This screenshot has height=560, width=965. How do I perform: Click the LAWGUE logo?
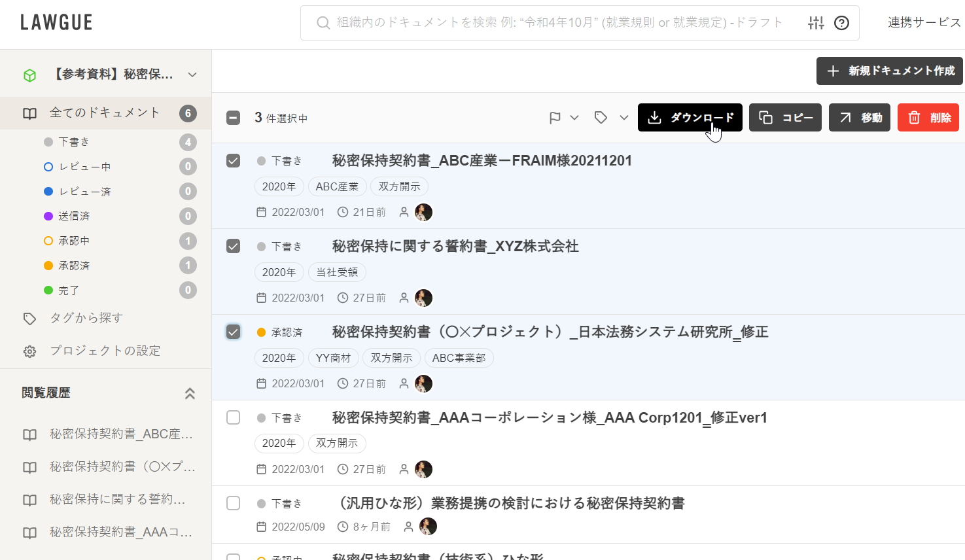[x=56, y=22]
